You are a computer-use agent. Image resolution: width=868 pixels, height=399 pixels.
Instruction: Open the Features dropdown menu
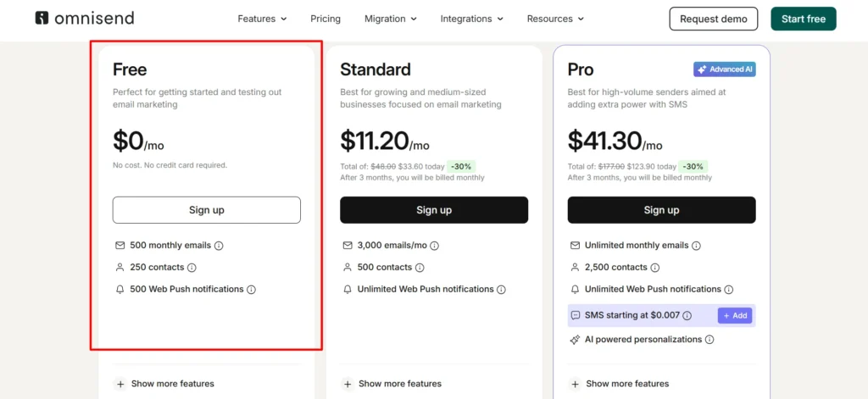[263, 19]
